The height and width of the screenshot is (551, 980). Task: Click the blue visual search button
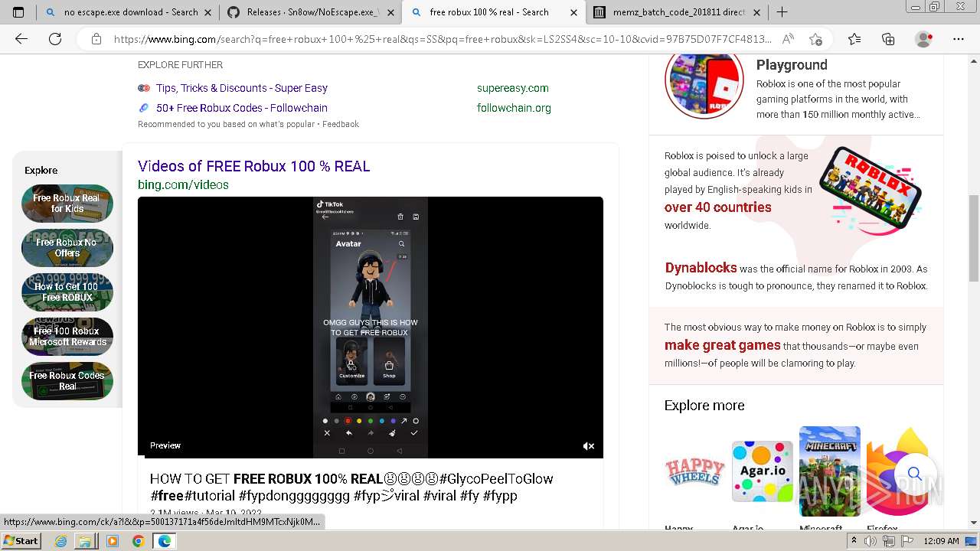pyautogui.click(x=914, y=474)
